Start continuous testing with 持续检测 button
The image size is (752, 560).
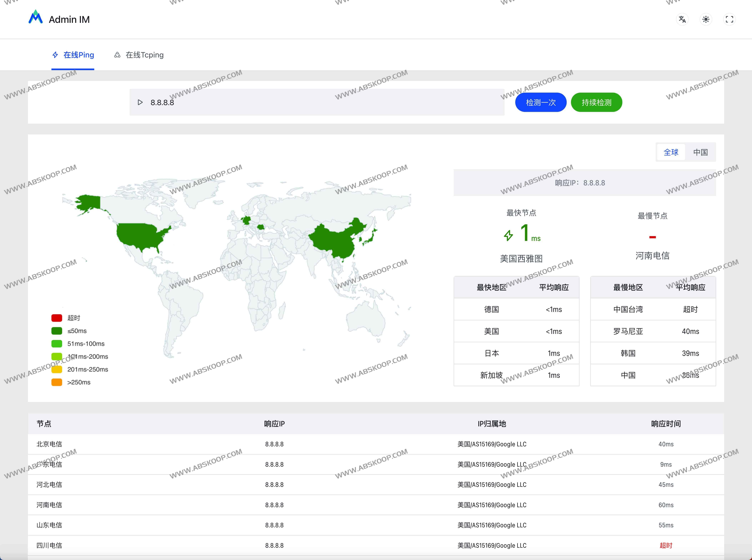tap(596, 102)
